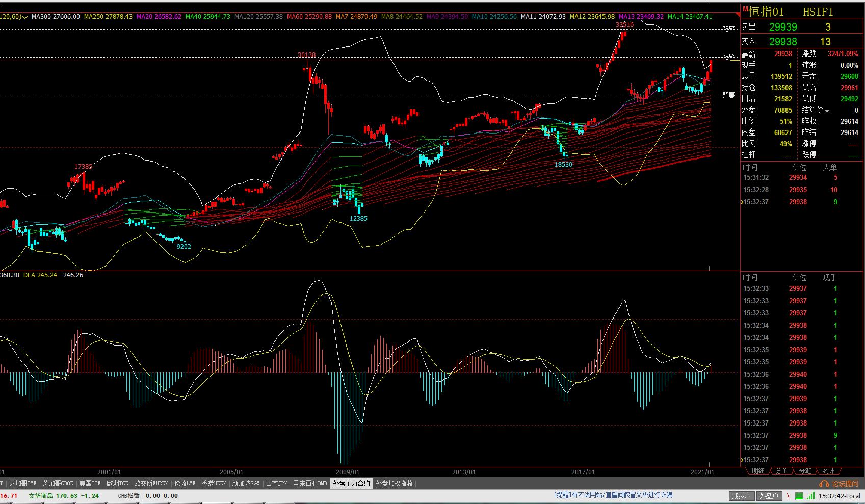Click the 持仓 value 133508
Viewport: 865px width, 504px height.
point(781,88)
